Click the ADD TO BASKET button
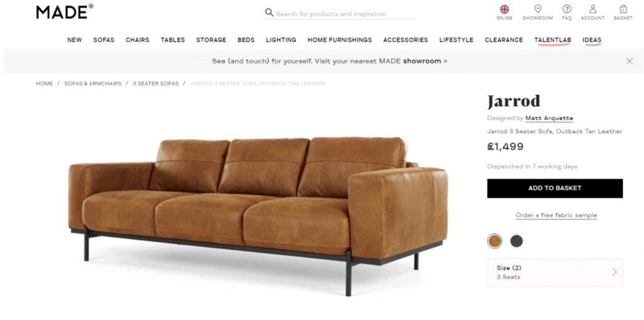644x320 pixels. tap(555, 188)
